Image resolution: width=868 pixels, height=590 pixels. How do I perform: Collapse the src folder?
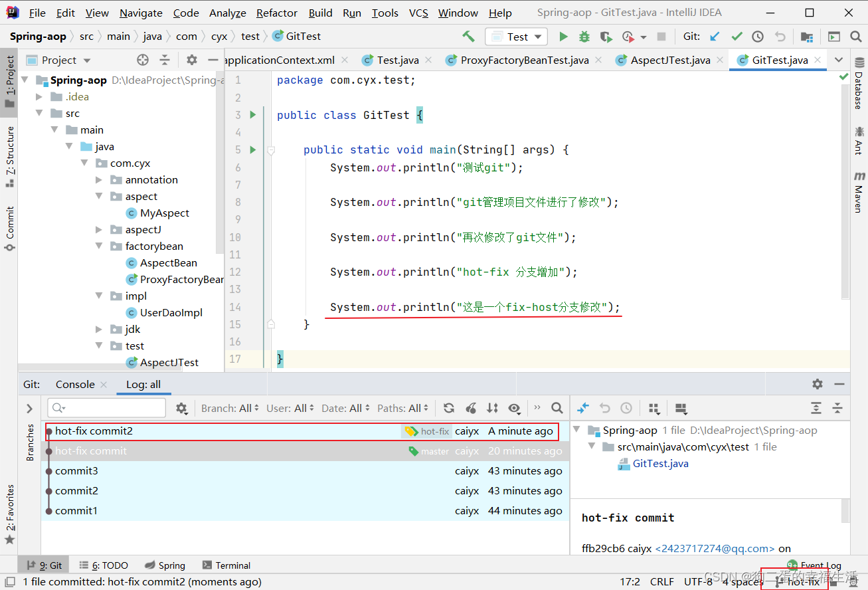[x=39, y=114]
